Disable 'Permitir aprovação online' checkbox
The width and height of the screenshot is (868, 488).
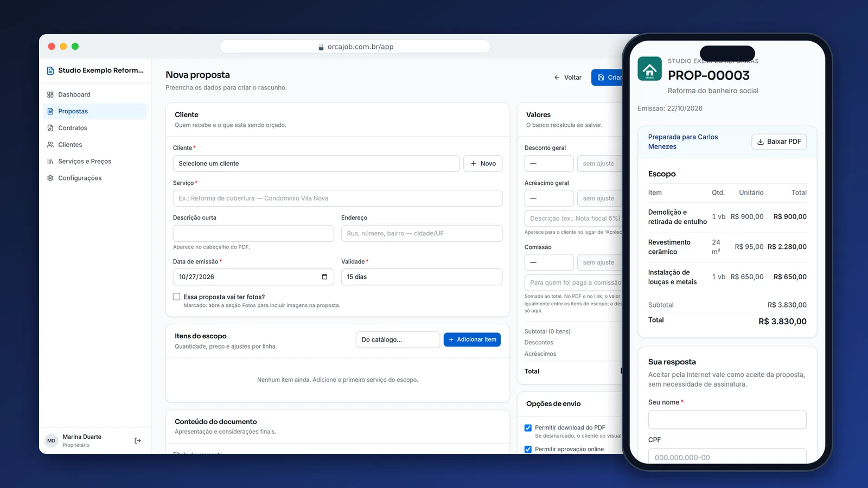coord(528,450)
